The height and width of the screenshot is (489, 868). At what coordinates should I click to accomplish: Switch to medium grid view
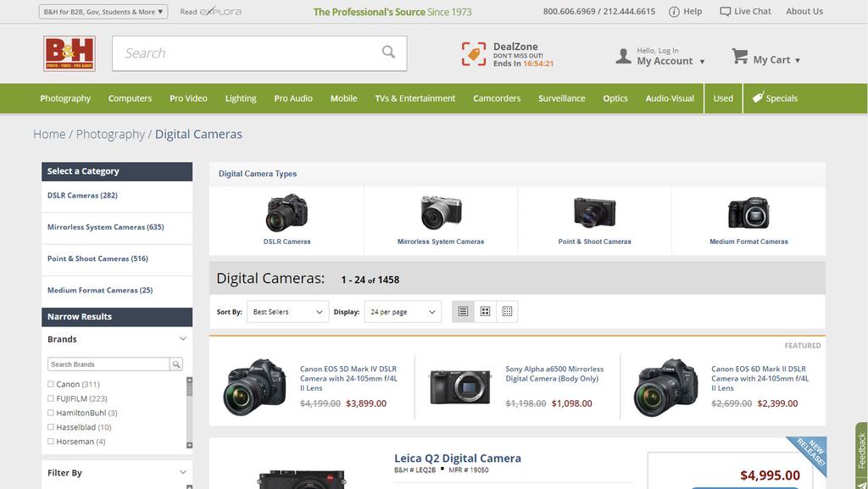coord(485,311)
